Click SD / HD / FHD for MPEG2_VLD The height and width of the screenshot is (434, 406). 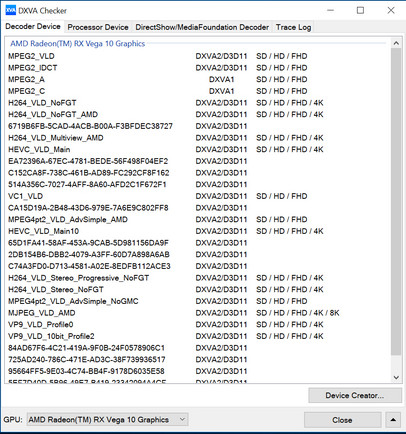coord(282,56)
